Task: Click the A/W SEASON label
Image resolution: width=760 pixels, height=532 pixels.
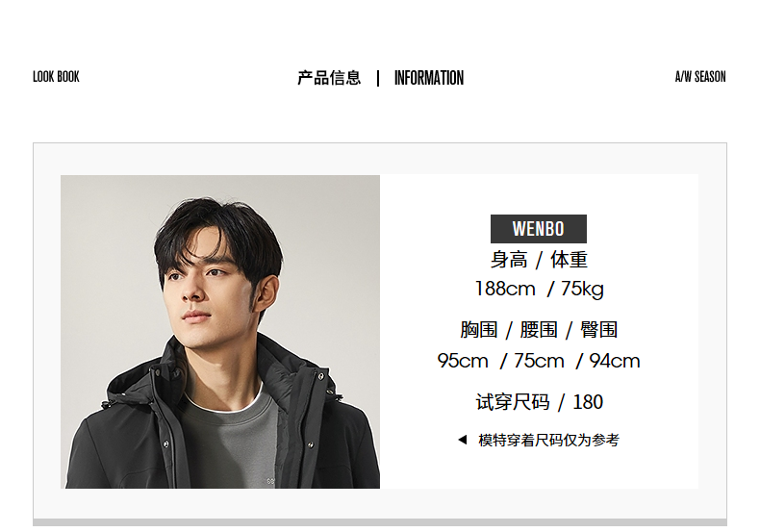Action: click(x=700, y=77)
